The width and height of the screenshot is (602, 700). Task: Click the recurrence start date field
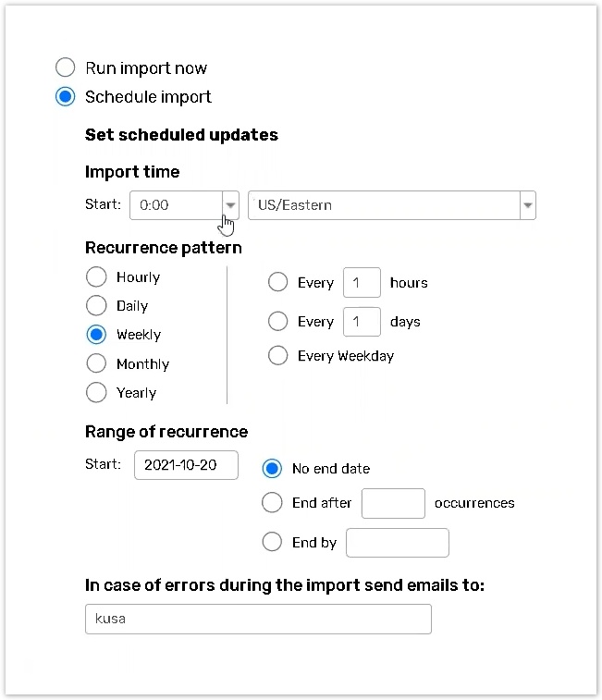[186, 465]
